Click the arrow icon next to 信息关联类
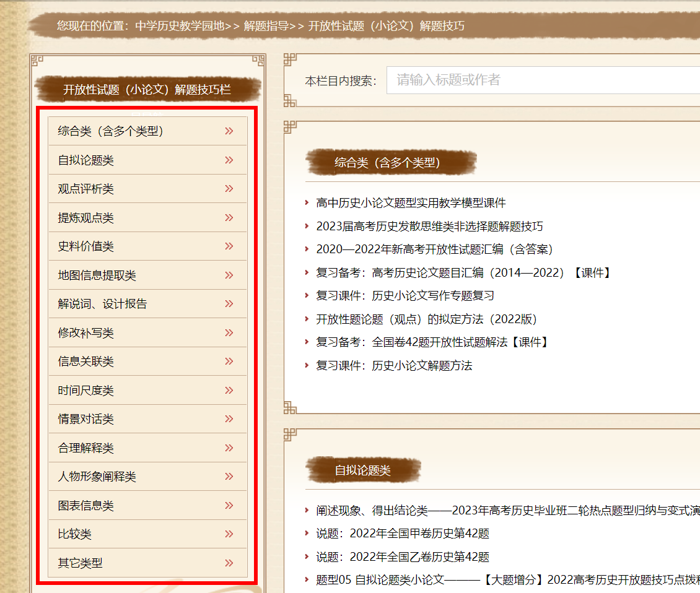700x593 pixels. (x=229, y=361)
